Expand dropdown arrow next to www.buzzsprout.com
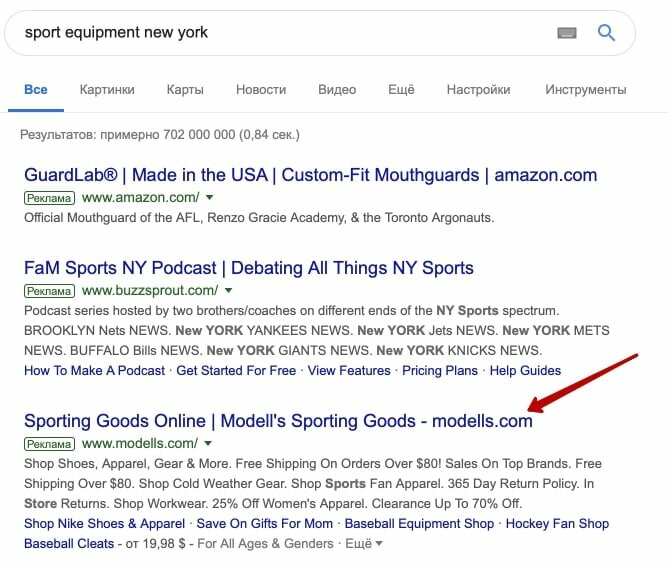This screenshot has width=668, height=569. pyautogui.click(x=229, y=291)
